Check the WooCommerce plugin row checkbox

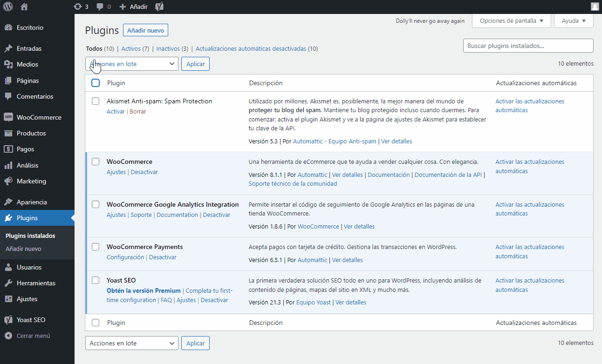[96, 162]
